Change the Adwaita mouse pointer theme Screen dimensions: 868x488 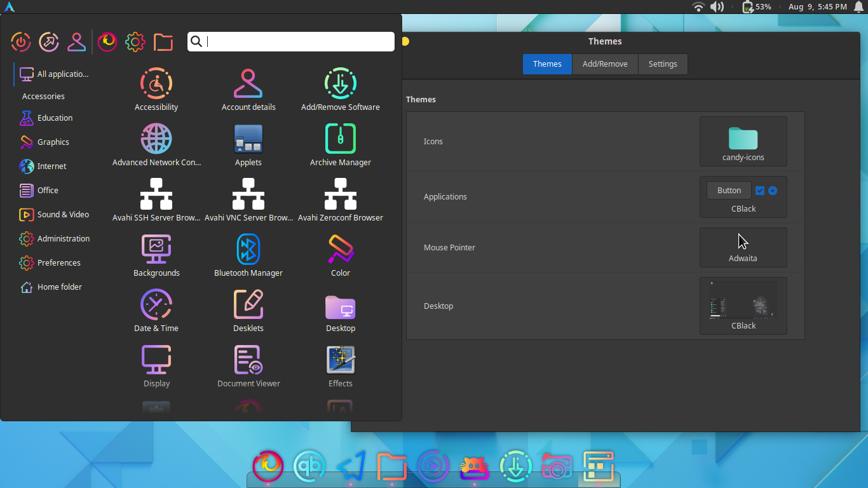click(x=743, y=248)
